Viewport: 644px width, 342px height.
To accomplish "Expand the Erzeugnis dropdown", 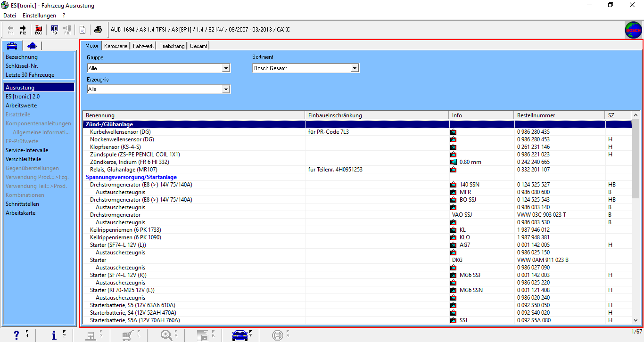I will coord(226,89).
